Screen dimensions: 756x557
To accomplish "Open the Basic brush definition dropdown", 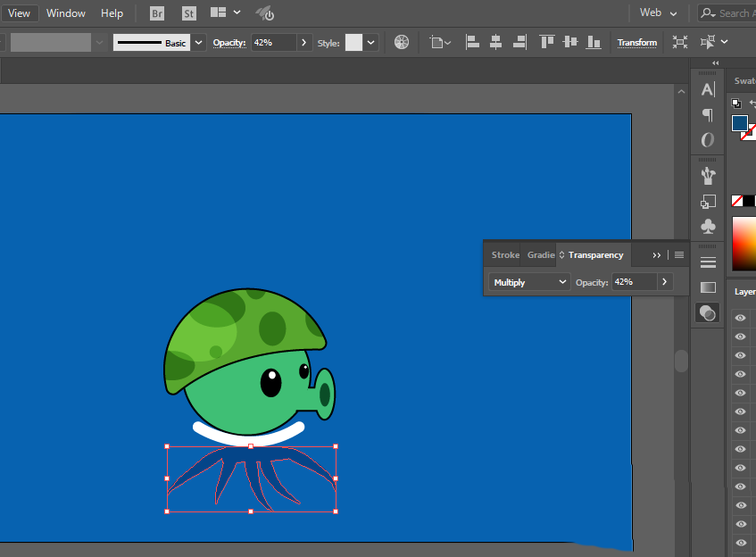I will point(198,42).
